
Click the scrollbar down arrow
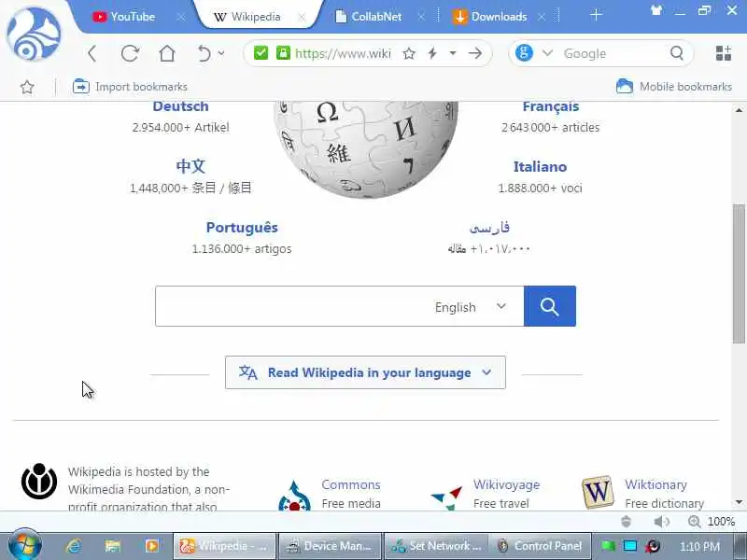[739, 502]
